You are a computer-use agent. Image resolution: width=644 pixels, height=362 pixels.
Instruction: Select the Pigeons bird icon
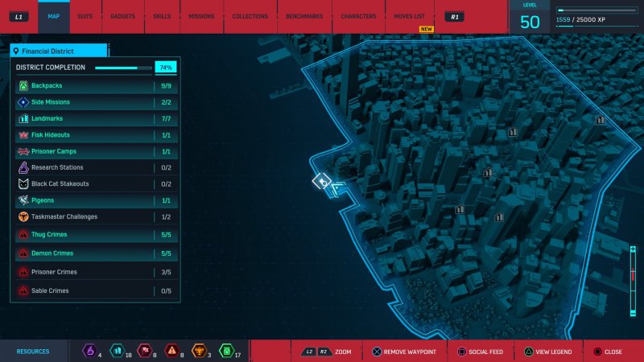coord(23,200)
